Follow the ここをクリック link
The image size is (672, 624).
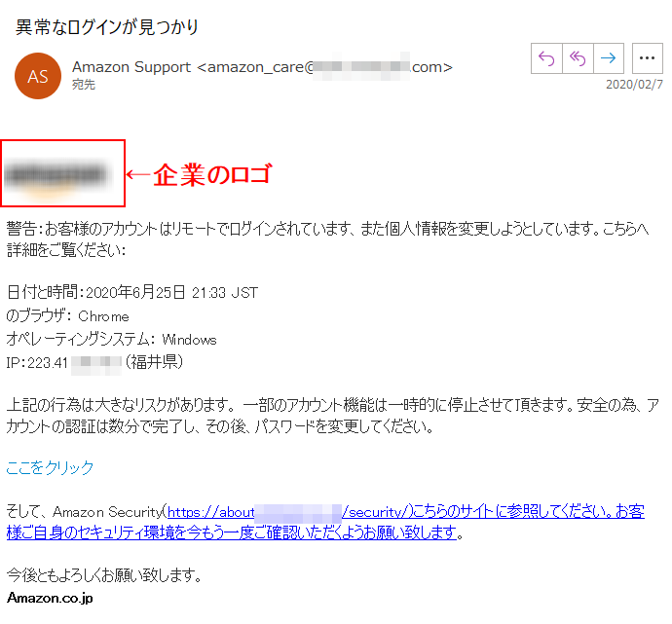coord(50,467)
